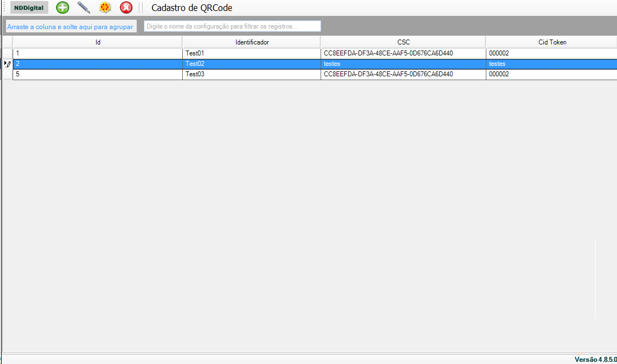This screenshot has width=617, height=364.
Task: Click the NDDigital logo button
Action: [29, 8]
